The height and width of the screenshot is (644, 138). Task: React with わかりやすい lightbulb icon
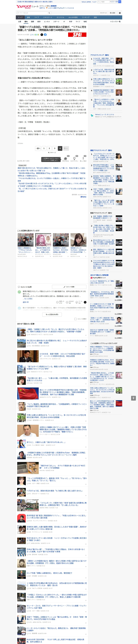74,159
